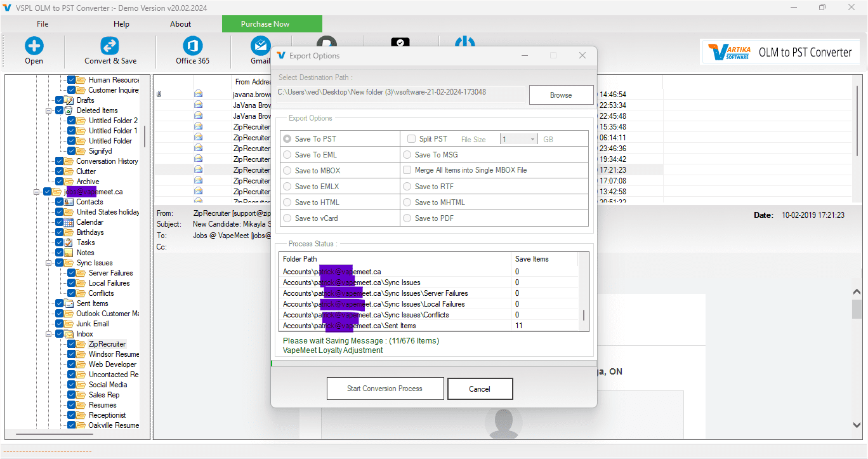Click the Signifyd folder icon
Viewport: 868px width, 459px height.
pyautogui.click(x=81, y=151)
